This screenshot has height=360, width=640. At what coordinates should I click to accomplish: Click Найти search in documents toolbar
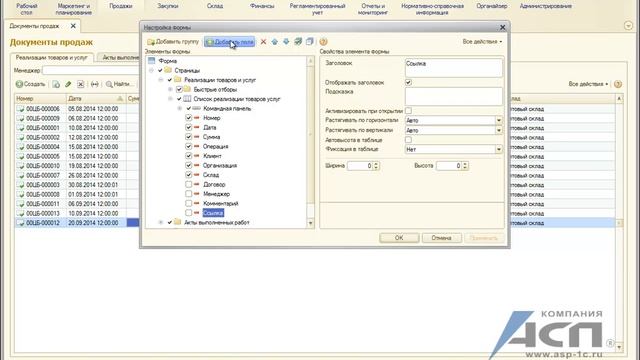[119, 84]
